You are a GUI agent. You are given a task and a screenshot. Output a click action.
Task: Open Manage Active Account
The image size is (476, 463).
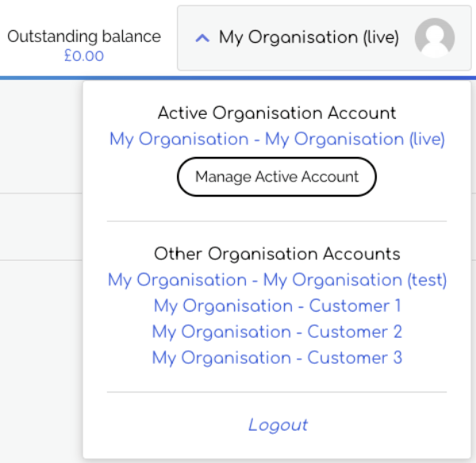pyautogui.click(x=277, y=177)
